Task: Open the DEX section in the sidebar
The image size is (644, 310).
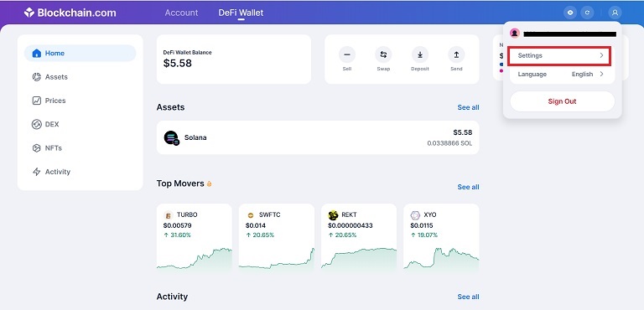Action: click(80, 124)
